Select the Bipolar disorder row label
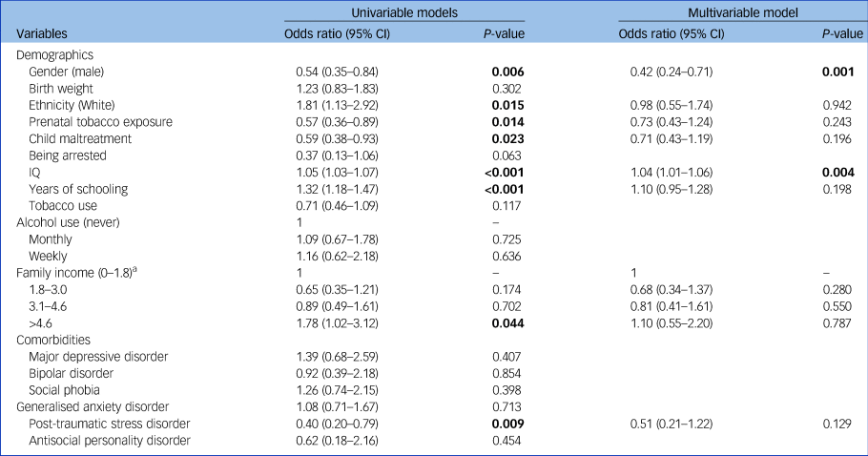 (x=72, y=371)
